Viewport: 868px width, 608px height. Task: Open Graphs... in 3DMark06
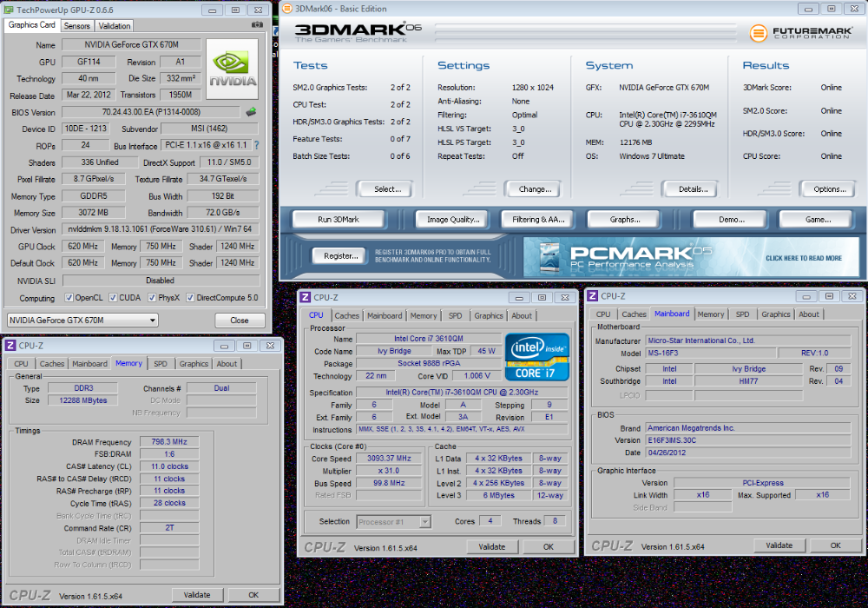(x=624, y=219)
